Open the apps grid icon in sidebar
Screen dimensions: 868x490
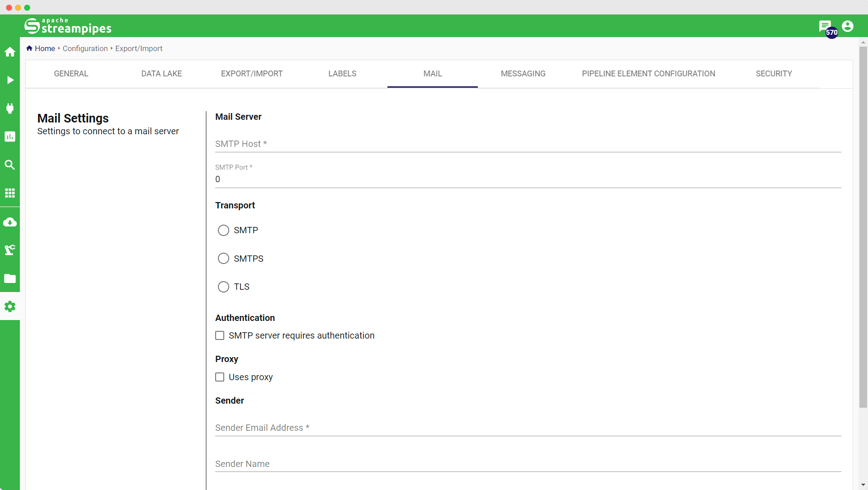pyautogui.click(x=10, y=193)
